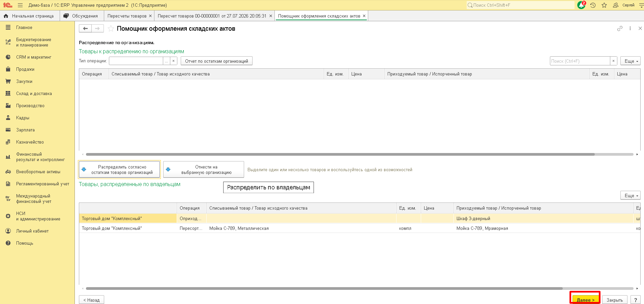644x304 pixels.
Task: Open the history clock icon in the title bar
Action: tap(593, 5)
